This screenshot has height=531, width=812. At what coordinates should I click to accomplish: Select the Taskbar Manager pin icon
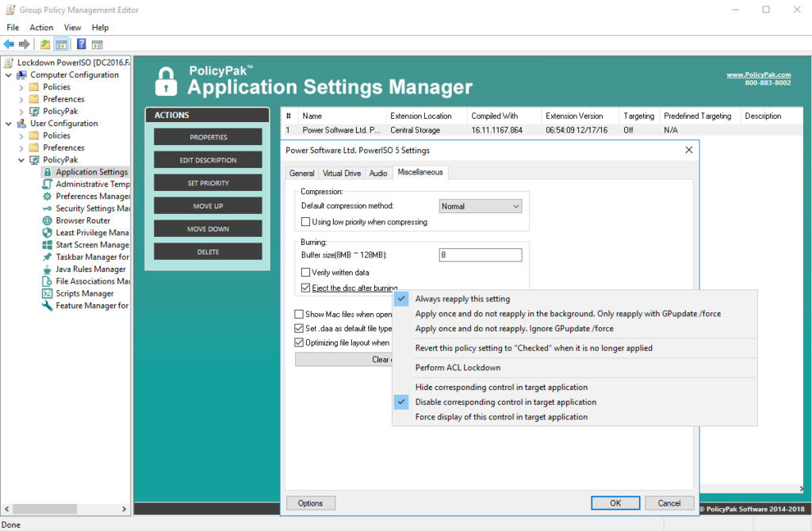tap(47, 257)
